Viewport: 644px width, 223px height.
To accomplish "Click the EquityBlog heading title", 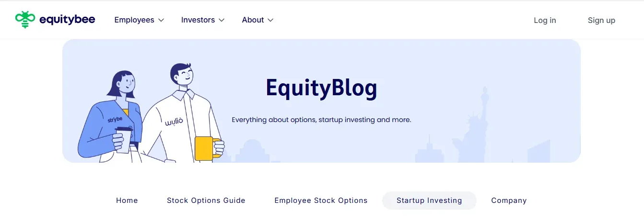I will pyautogui.click(x=321, y=88).
